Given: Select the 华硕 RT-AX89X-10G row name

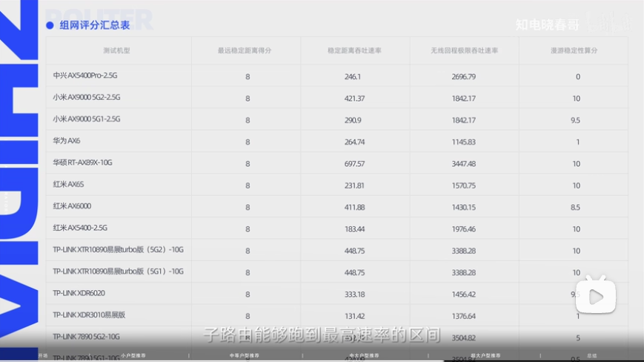Looking at the screenshot, I should tap(82, 162).
